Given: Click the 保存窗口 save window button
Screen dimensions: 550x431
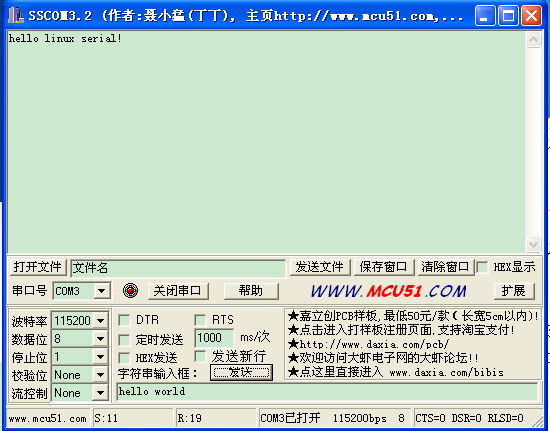Looking at the screenshot, I should [x=384, y=267].
